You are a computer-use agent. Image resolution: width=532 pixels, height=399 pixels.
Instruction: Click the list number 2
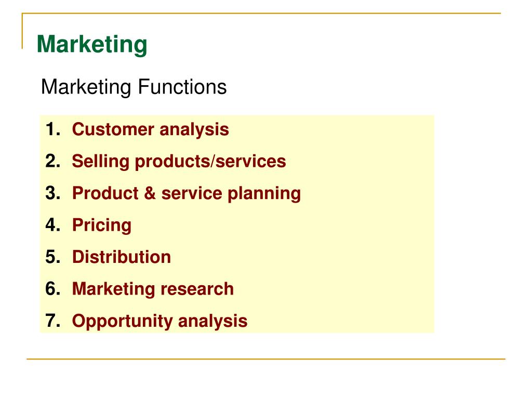point(52,161)
